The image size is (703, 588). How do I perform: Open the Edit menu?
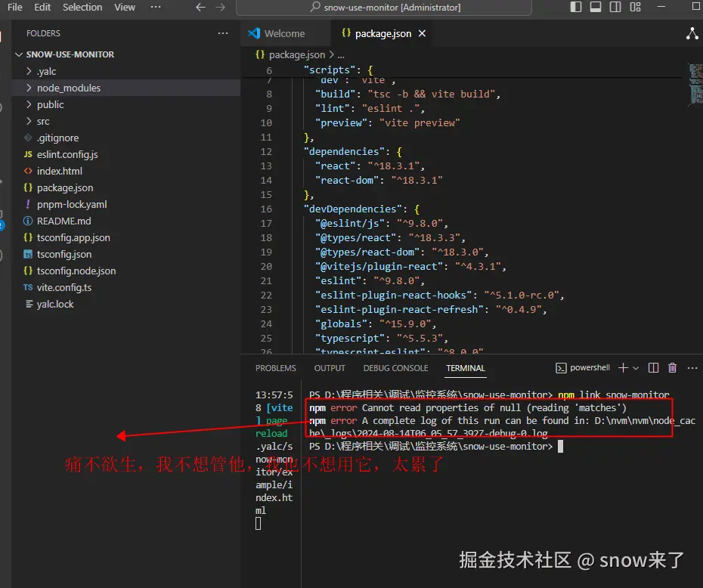click(x=42, y=7)
